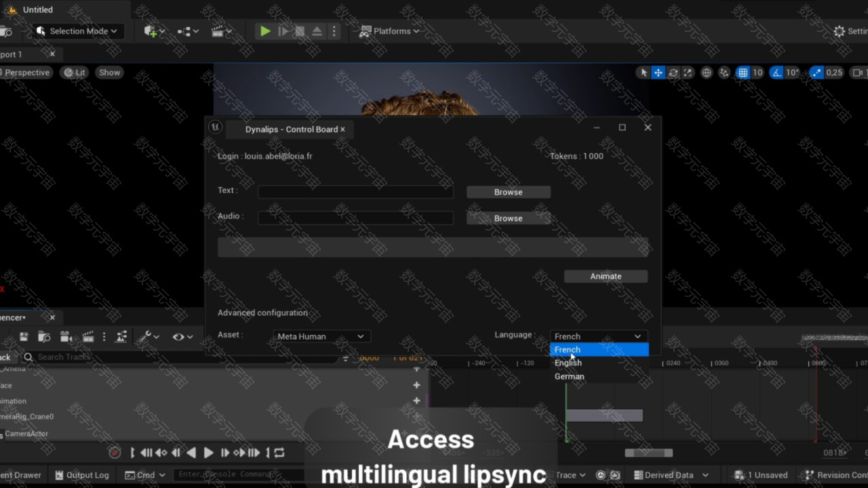Select the viewport Select objects cursor tool

644,73
